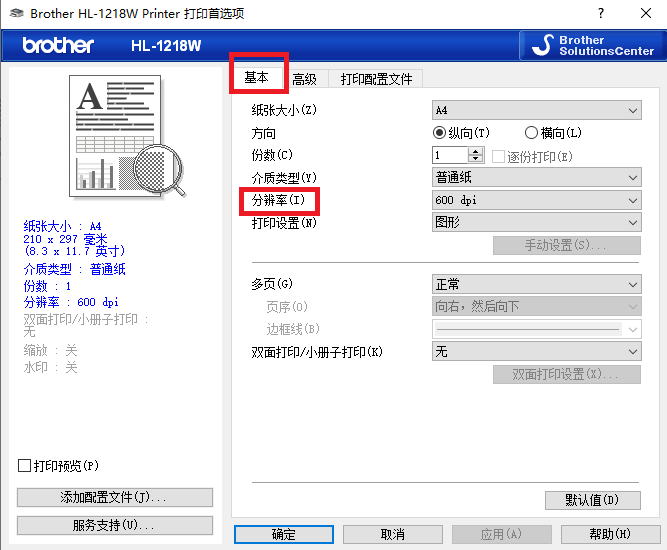The width and height of the screenshot is (667, 550).
Task: Click the HL-1218W model name in header
Action: (166, 46)
